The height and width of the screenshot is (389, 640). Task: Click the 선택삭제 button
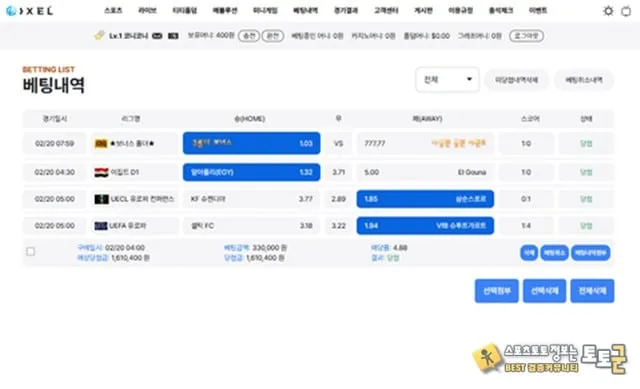pyautogui.click(x=544, y=291)
